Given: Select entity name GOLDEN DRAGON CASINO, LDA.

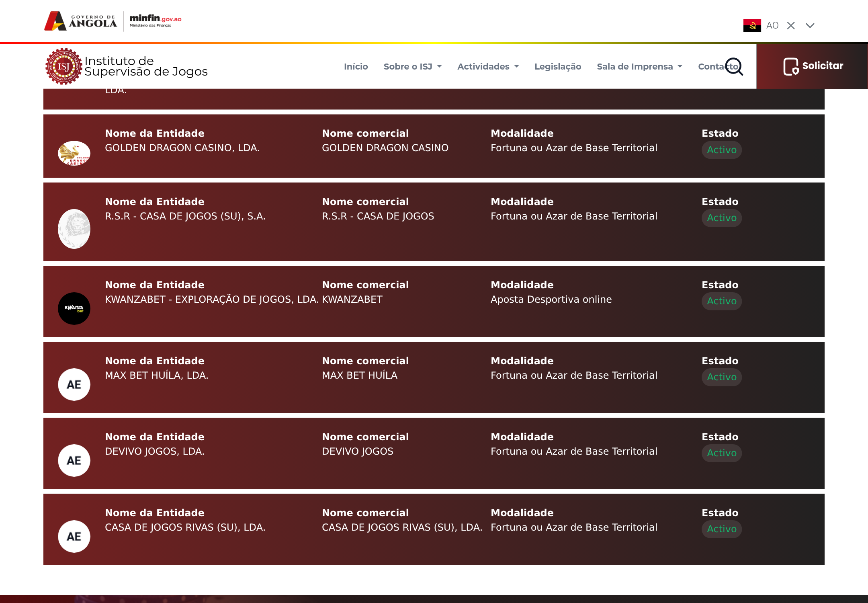Looking at the screenshot, I should tap(182, 148).
